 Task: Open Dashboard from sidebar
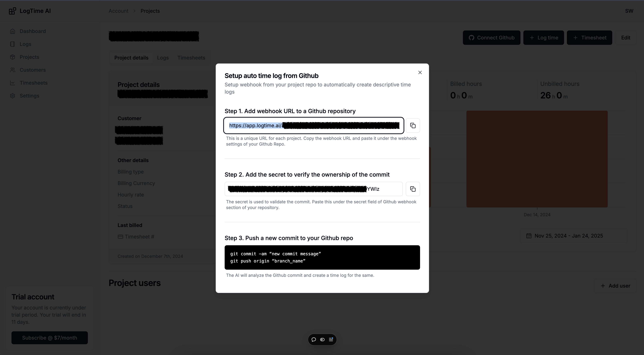[x=32, y=31]
